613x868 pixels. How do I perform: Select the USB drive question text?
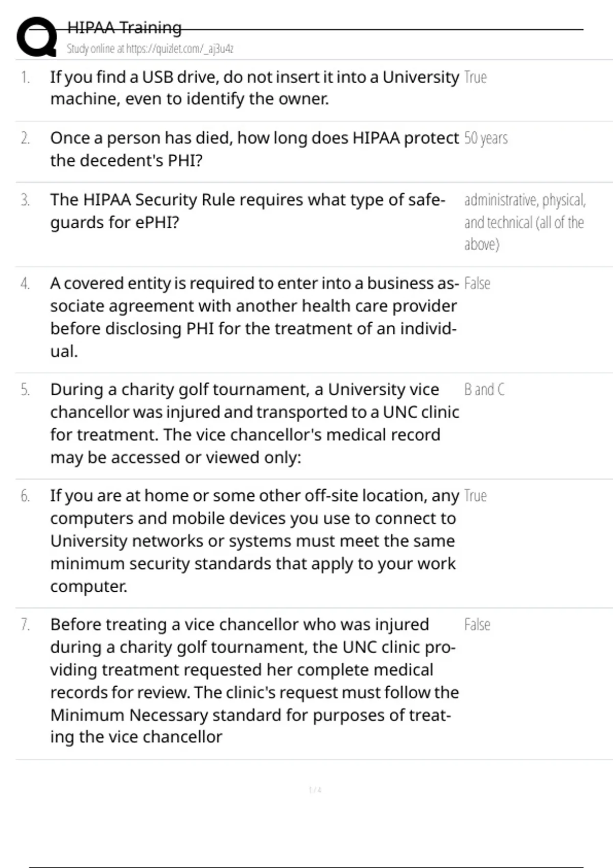click(254, 88)
